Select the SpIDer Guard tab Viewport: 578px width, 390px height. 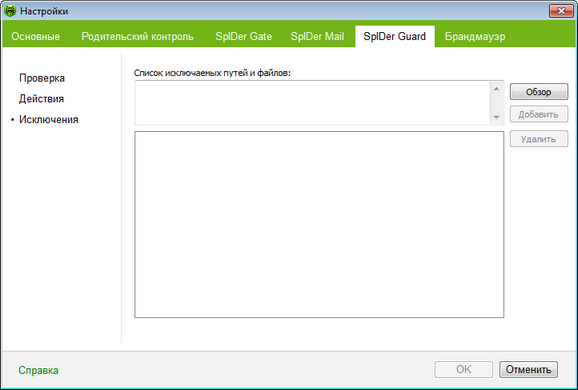coord(395,36)
